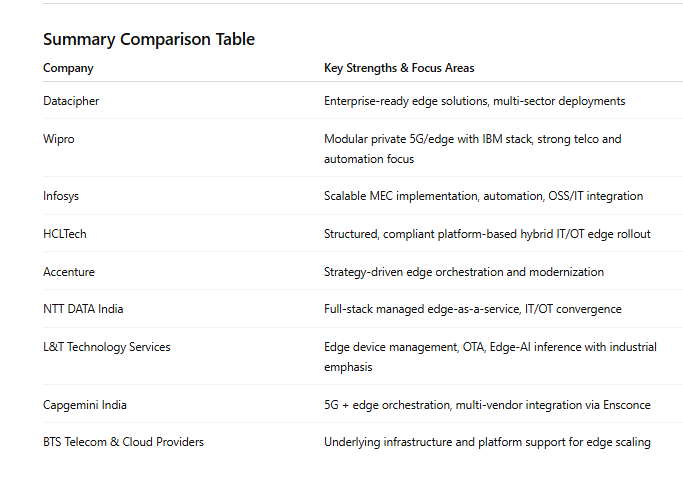Click the Company column header
Screen dimensions: 683x493
click(x=68, y=68)
